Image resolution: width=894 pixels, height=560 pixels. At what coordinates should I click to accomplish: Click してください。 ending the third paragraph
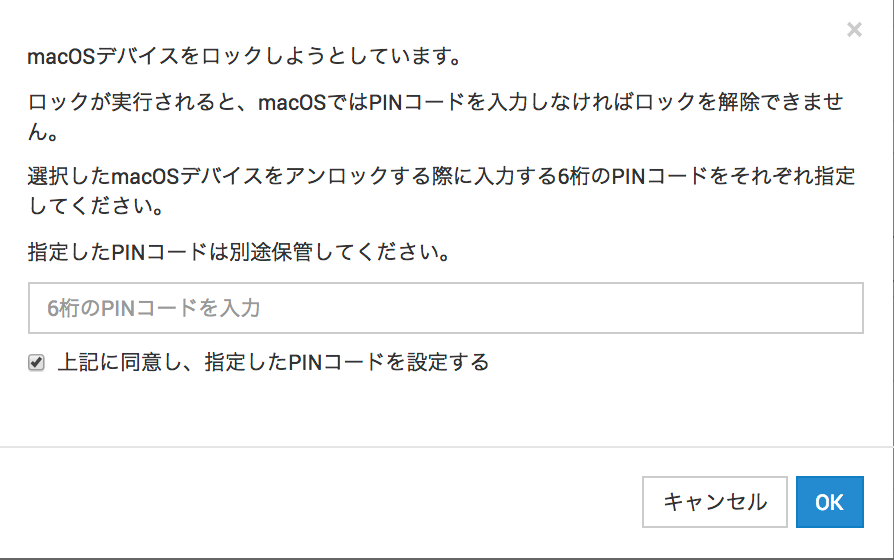(x=96, y=210)
